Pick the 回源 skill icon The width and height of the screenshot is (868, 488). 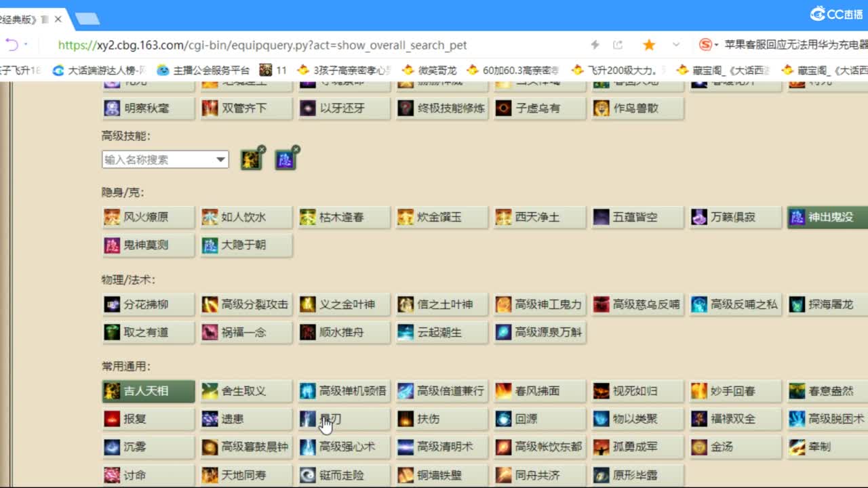click(504, 419)
